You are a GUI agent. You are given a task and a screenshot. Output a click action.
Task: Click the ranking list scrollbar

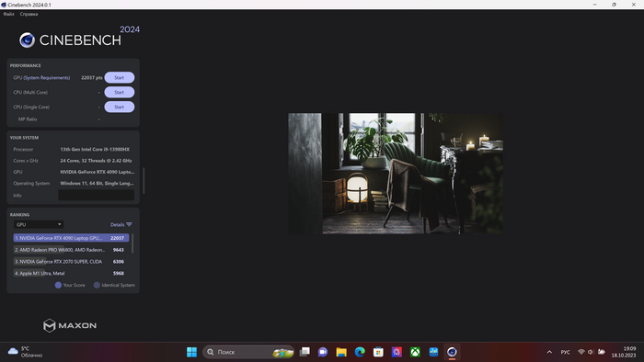click(132, 243)
